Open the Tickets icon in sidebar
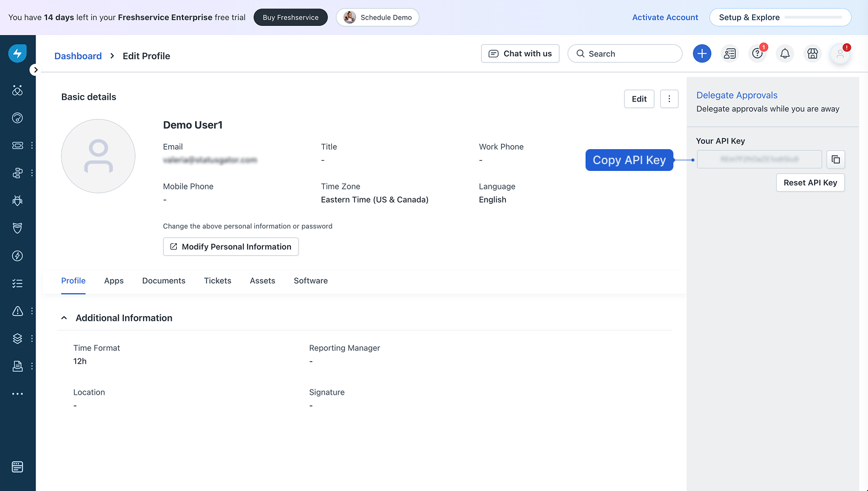Image resolution: width=868 pixels, height=491 pixels. point(17,146)
